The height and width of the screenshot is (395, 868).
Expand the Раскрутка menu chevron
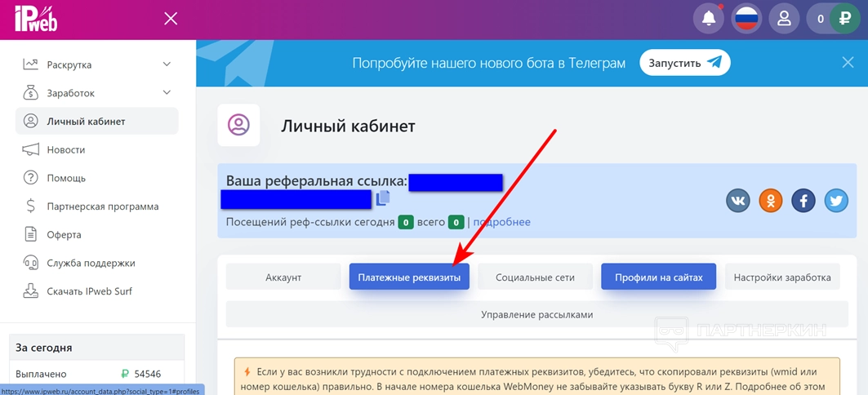click(x=167, y=64)
